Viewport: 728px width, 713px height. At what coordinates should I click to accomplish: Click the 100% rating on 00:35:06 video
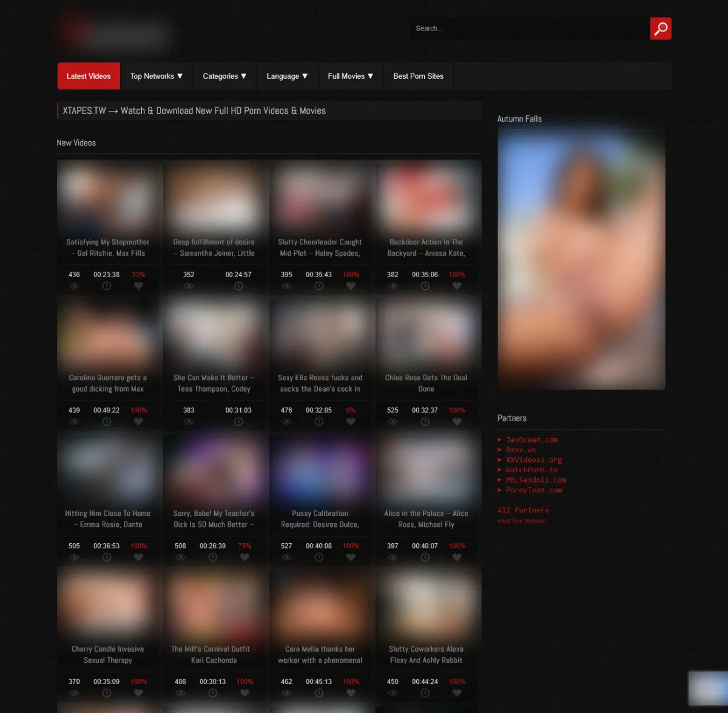point(457,275)
